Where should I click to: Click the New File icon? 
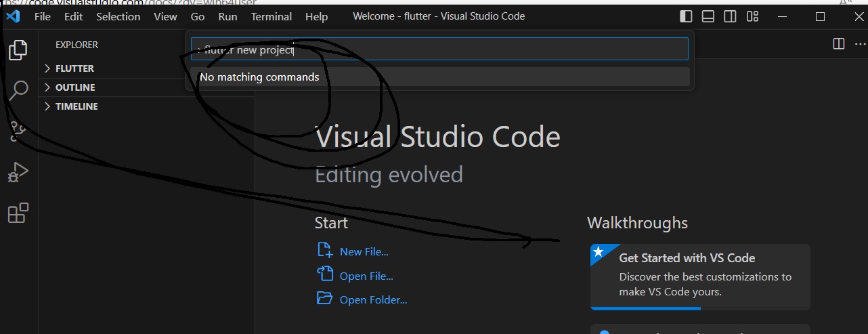(325, 250)
